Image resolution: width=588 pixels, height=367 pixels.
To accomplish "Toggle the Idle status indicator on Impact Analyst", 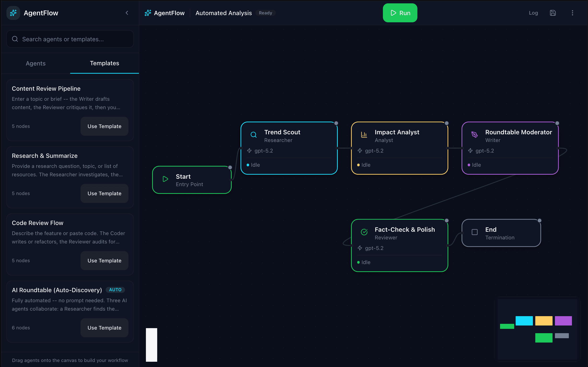I will (358, 165).
